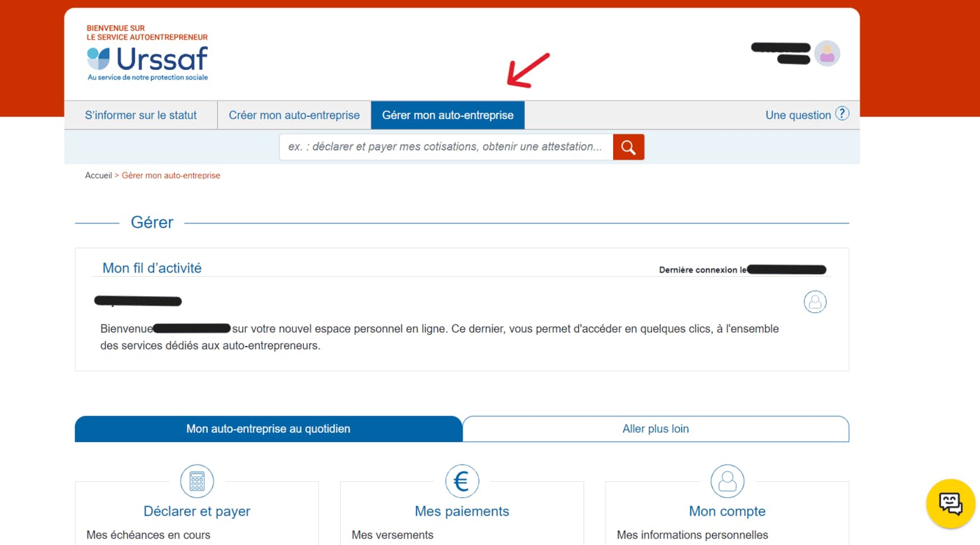Click the search magnifier button

click(x=627, y=146)
